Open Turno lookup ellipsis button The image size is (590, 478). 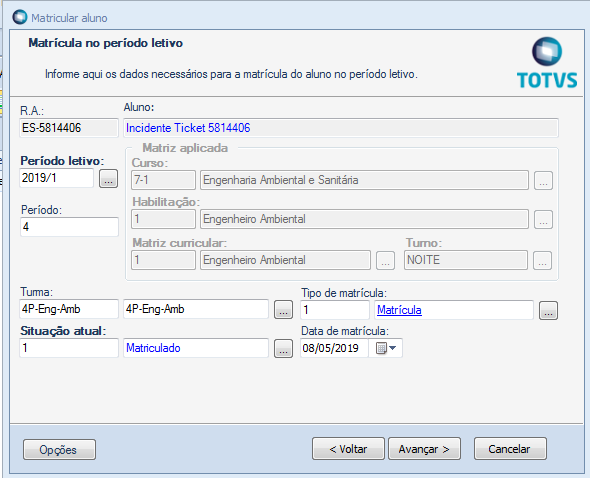[x=542, y=260]
